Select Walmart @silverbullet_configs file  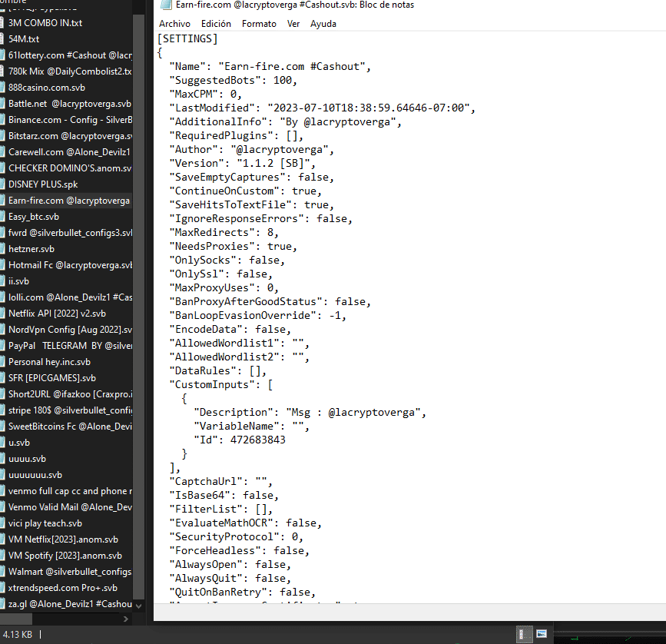pyautogui.click(x=66, y=572)
